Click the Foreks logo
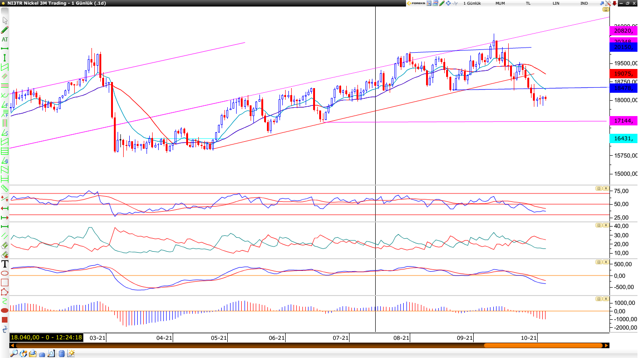Screen dimensions: 644x358 [x=416, y=3]
